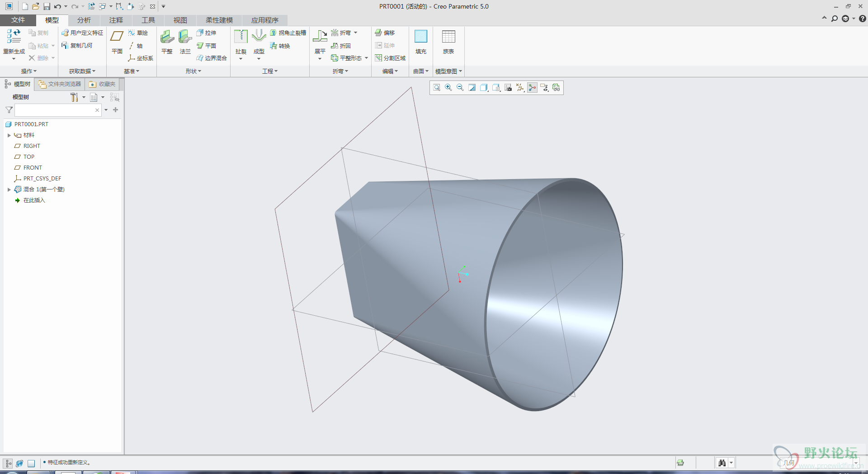Click the Copy Geometry tool
The width and height of the screenshot is (868, 474).
[x=77, y=46]
